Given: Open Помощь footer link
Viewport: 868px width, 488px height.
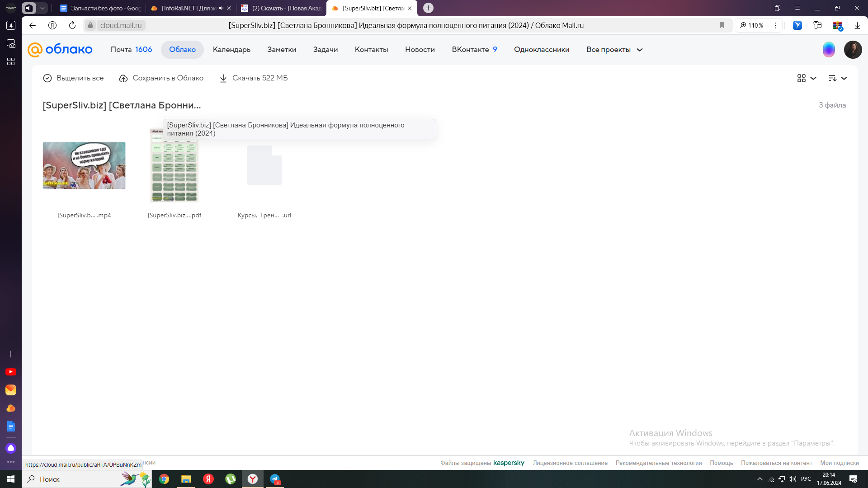Looking at the screenshot, I should tap(722, 463).
